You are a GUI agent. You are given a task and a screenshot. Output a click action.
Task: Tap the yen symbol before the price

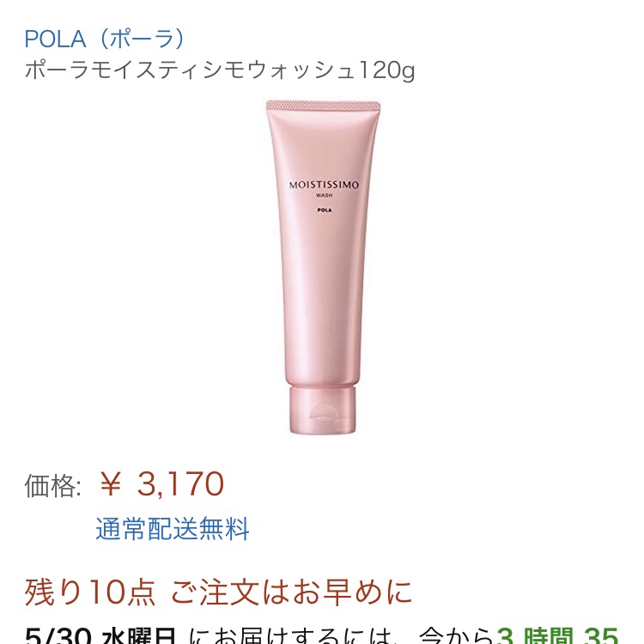coord(111,483)
